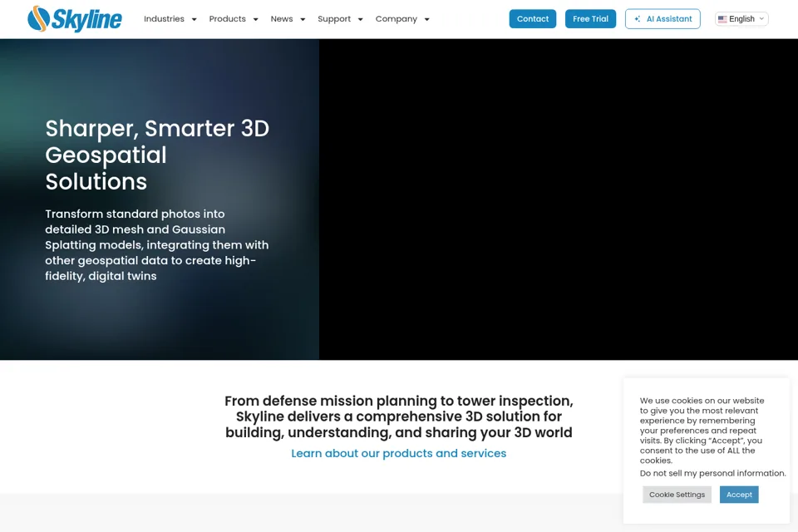Image resolution: width=798 pixels, height=532 pixels.
Task: Click 'Do not sell my personal information'
Action: pyautogui.click(x=712, y=473)
